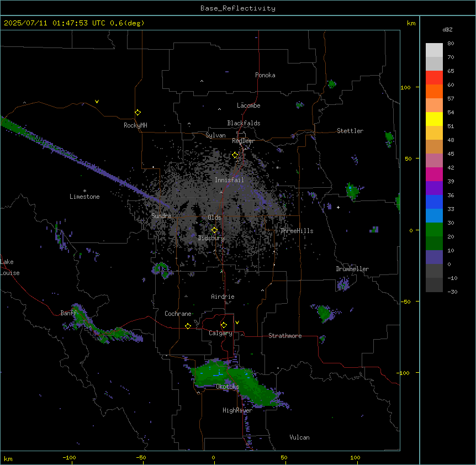Image resolution: width=476 pixels, height=465 pixels.
Task: Pick the dark green 20 to 10 dBZ swatch
Action: click(434, 244)
